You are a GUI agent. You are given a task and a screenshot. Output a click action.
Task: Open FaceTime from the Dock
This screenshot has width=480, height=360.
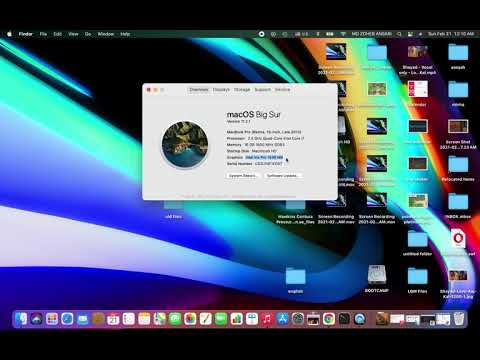click(x=221, y=319)
